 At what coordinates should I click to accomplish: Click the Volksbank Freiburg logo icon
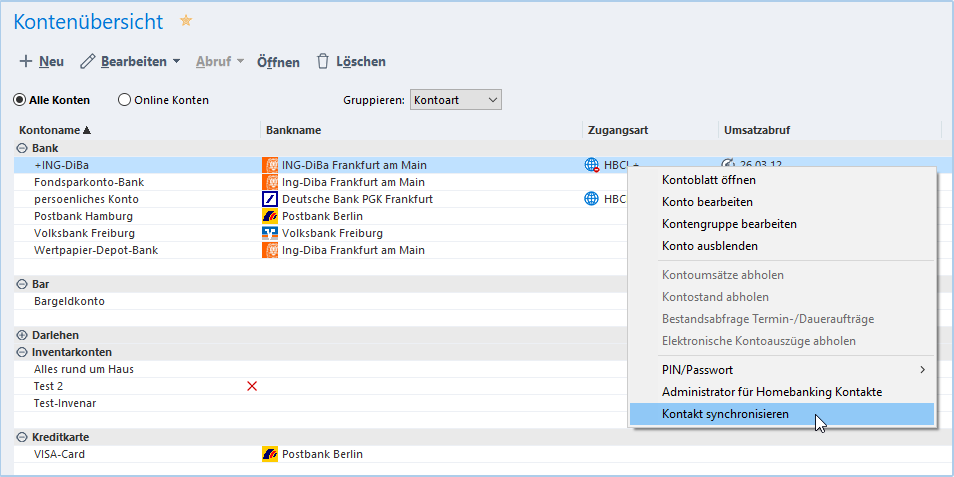tap(269, 233)
